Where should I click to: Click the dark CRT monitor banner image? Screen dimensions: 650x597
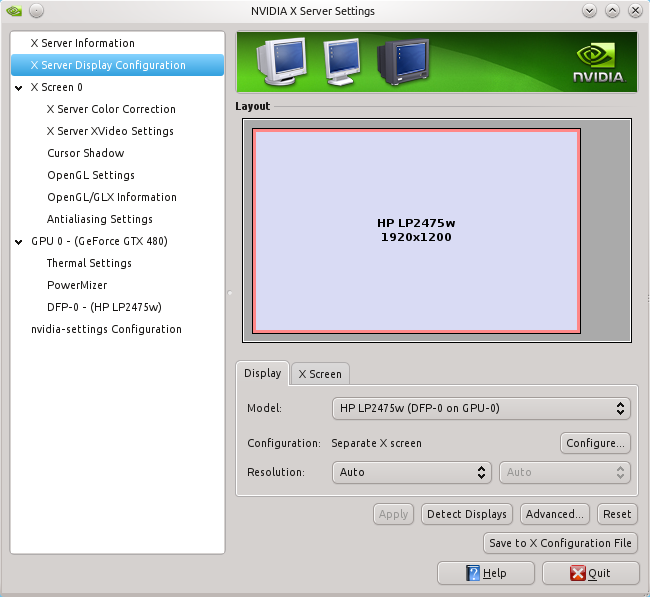coord(402,63)
